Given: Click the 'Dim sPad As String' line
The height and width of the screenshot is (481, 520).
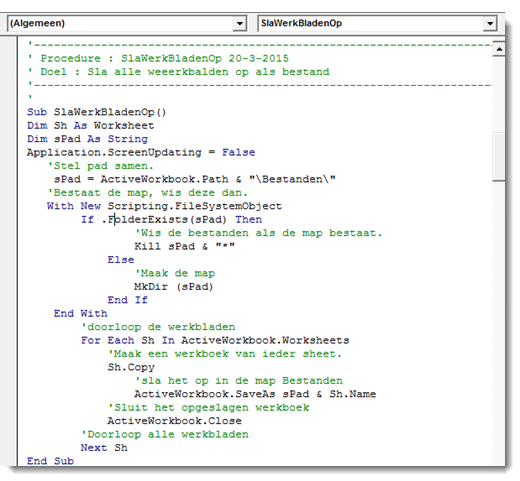Looking at the screenshot, I should coord(87,139).
